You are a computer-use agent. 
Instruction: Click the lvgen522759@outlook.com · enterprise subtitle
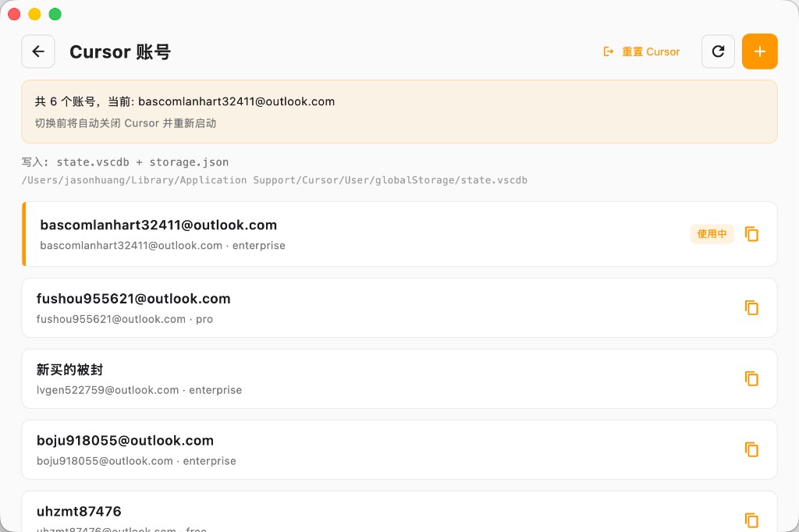pyautogui.click(x=139, y=390)
